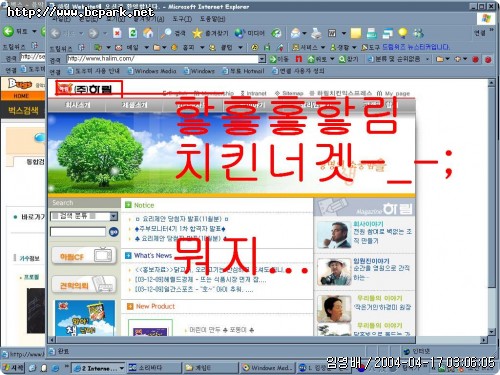Switch to 소리바다 taskbar item
Viewport: 500px width, 375px height.
click(154, 368)
